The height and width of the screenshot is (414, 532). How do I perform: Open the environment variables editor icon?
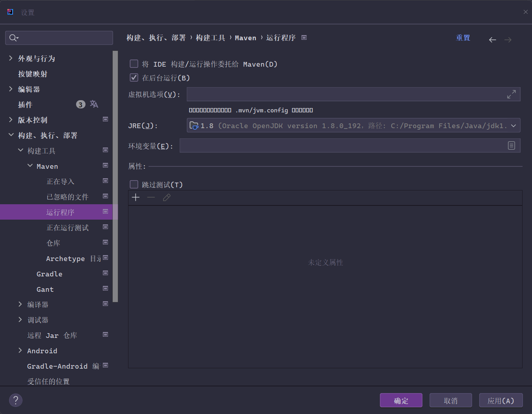[x=511, y=145]
